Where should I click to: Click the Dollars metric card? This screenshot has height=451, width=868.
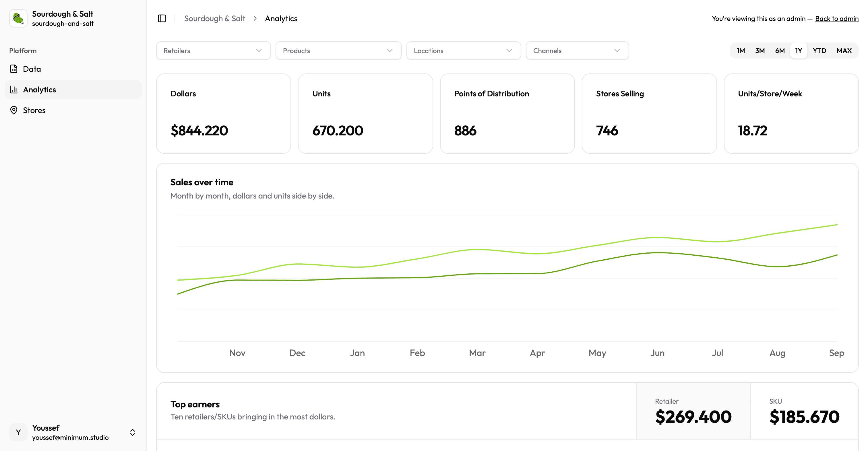tap(223, 114)
